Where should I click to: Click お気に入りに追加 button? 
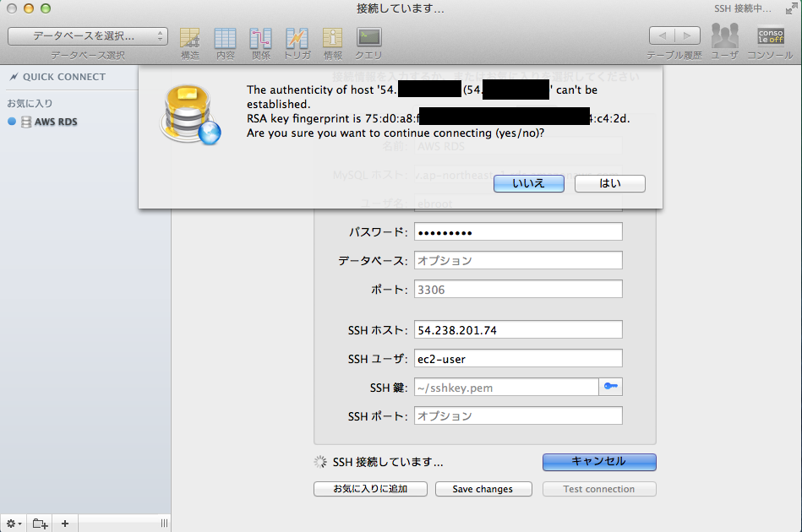point(370,489)
